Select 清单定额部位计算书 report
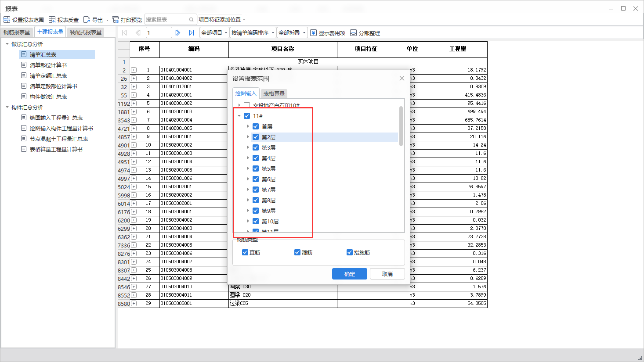The width and height of the screenshot is (644, 362). click(53, 86)
